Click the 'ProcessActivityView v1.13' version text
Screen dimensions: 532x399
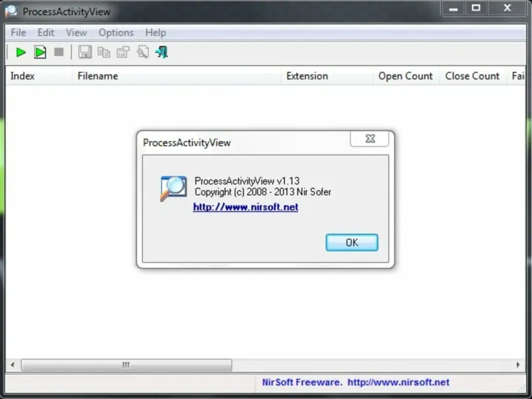coord(247,181)
